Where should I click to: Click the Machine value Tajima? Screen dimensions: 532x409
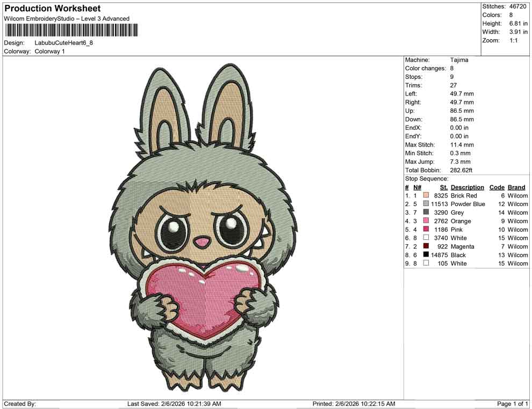click(459, 60)
